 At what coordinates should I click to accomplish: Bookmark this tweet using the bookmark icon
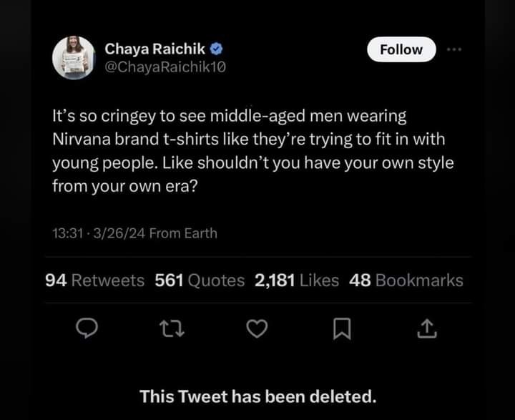pyautogui.click(x=341, y=328)
